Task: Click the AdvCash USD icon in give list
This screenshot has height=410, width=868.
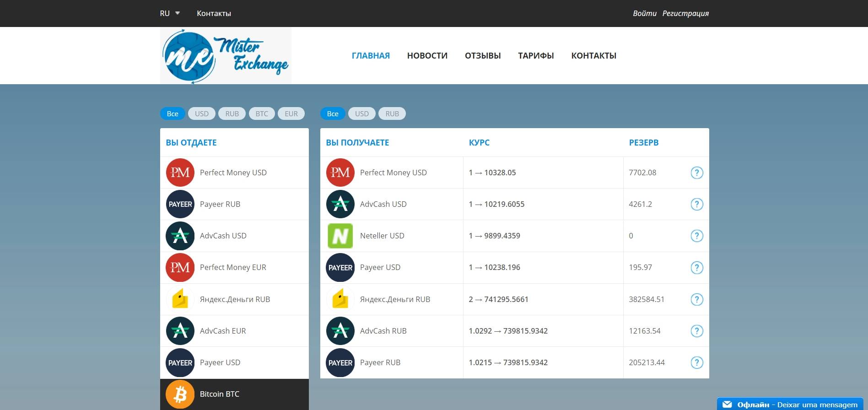Action: click(x=180, y=236)
